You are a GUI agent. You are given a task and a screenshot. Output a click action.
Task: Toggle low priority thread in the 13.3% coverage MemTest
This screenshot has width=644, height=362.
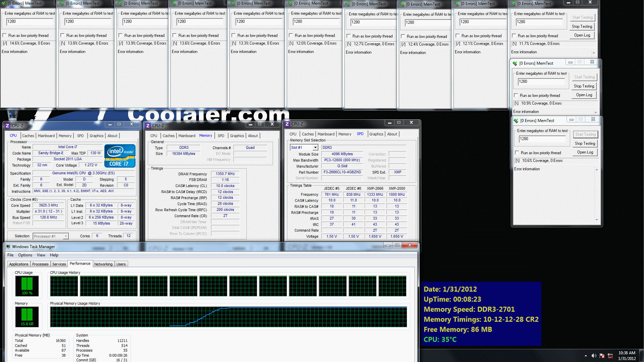(233, 36)
